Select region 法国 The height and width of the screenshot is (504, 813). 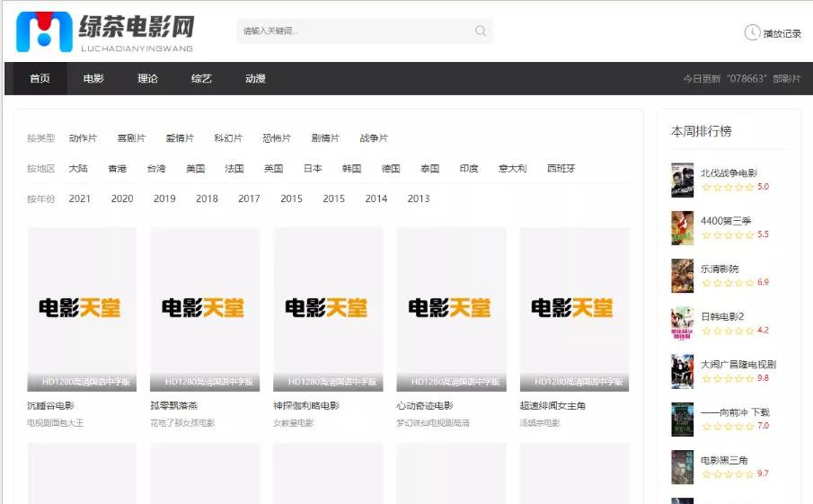(234, 169)
